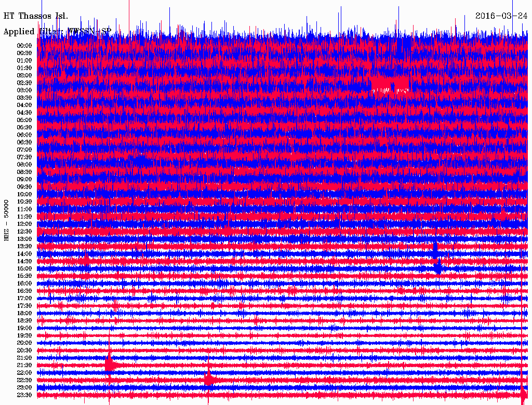The image size is (532, 405).
Task: Click the 21:00 time label
Action: pyautogui.click(x=24, y=358)
